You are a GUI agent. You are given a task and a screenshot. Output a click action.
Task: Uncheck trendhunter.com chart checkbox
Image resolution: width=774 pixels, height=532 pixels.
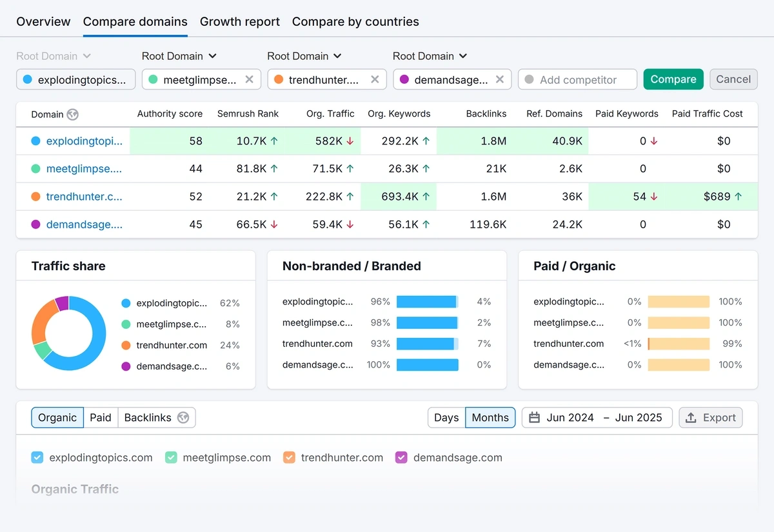[x=289, y=458]
